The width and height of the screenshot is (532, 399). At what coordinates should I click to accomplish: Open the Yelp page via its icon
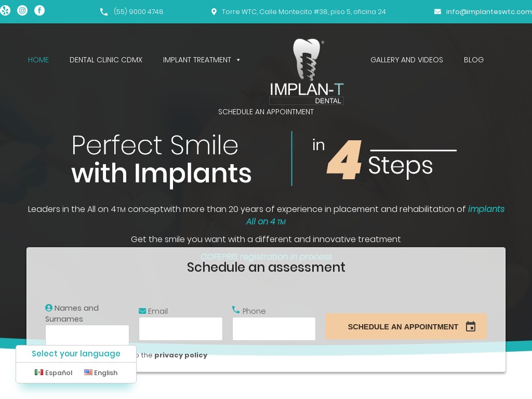click(5, 10)
